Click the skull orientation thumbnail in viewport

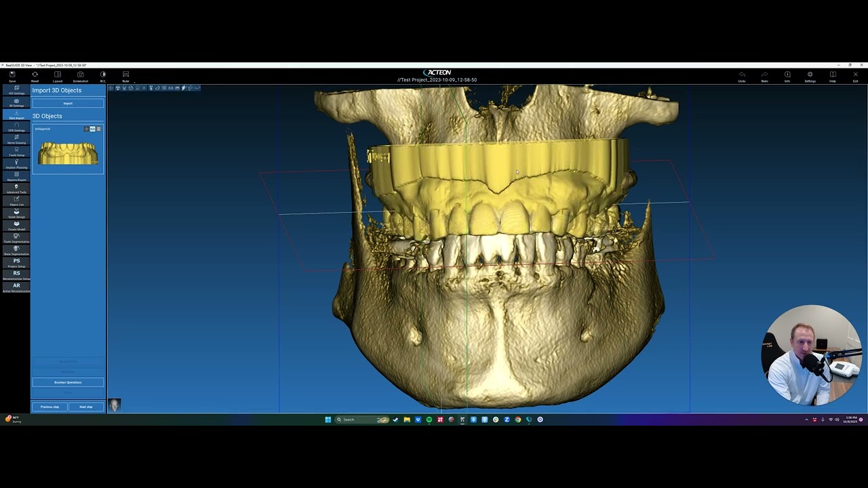coord(115,405)
